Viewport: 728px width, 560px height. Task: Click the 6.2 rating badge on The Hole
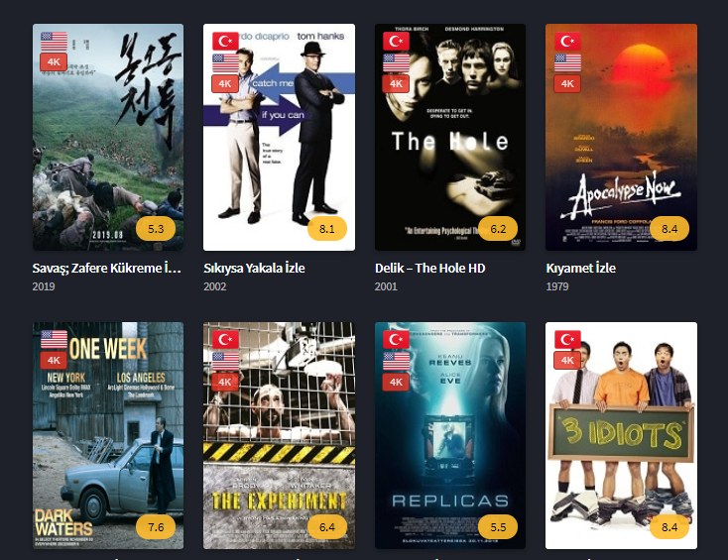tap(498, 229)
